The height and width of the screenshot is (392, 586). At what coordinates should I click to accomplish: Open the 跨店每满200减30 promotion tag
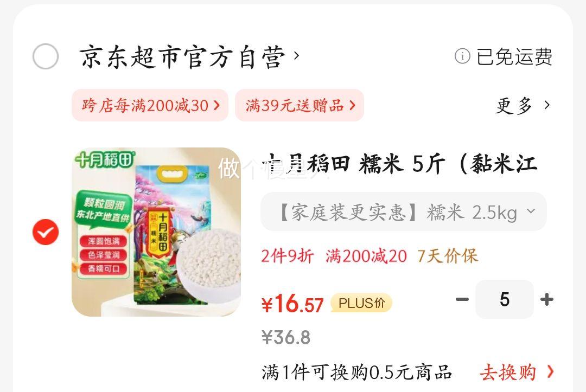pyautogui.click(x=150, y=105)
